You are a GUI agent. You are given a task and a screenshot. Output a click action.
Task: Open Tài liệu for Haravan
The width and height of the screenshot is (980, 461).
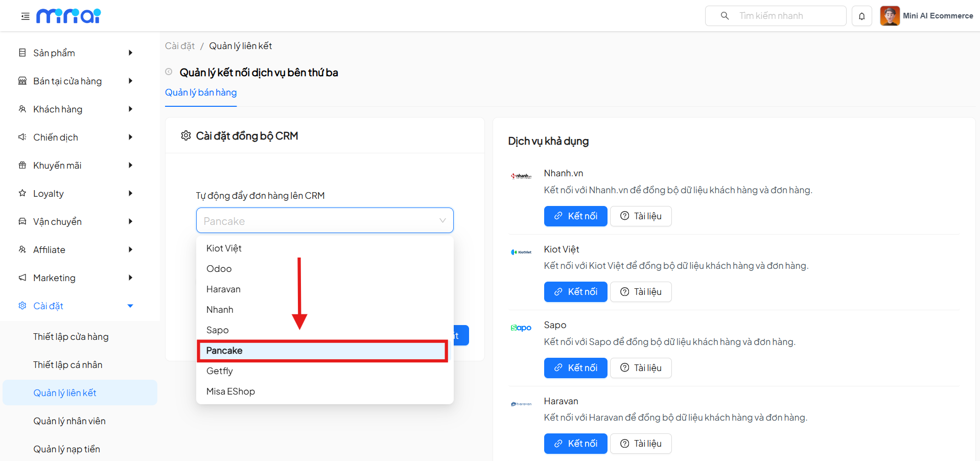640,443
